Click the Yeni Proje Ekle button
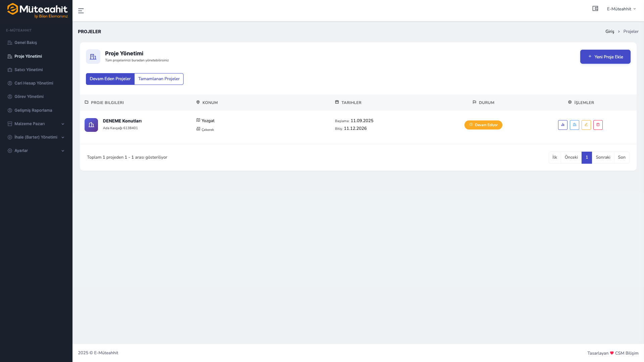644x362 pixels. (x=605, y=57)
